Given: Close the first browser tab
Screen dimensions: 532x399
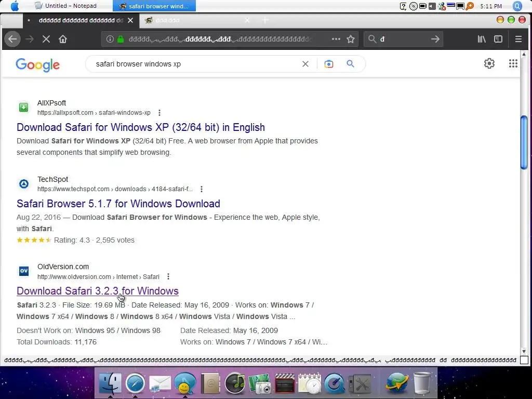Looking at the screenshot, I should (x=130, y=20).
